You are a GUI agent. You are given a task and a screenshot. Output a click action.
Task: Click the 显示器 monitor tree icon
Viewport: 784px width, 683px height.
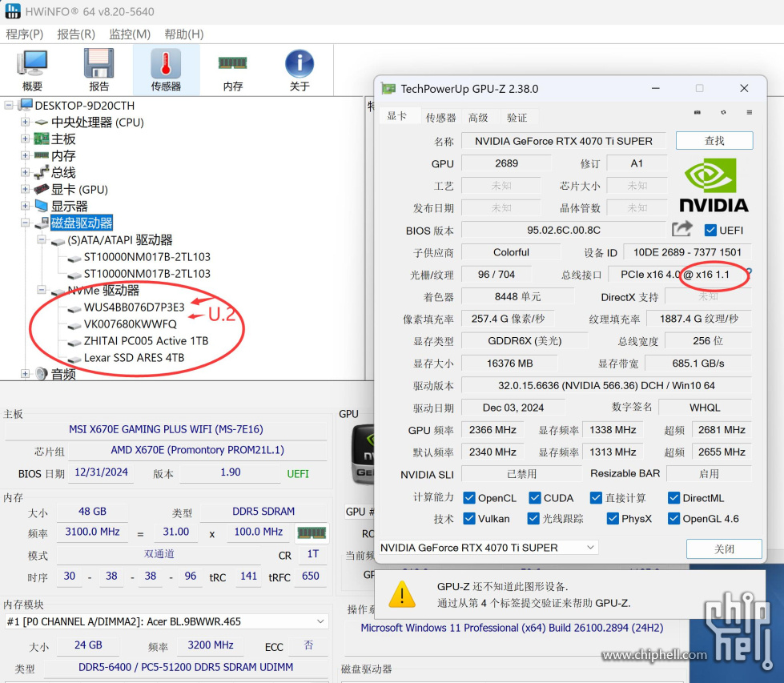tap(42, 206)
